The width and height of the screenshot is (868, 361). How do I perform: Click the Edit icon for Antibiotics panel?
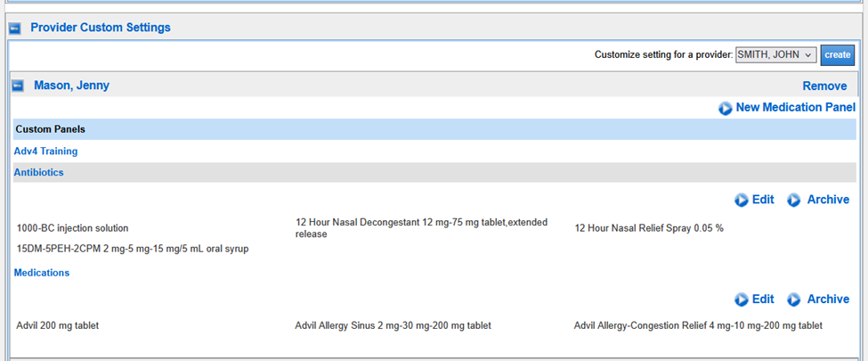[742, 201]
